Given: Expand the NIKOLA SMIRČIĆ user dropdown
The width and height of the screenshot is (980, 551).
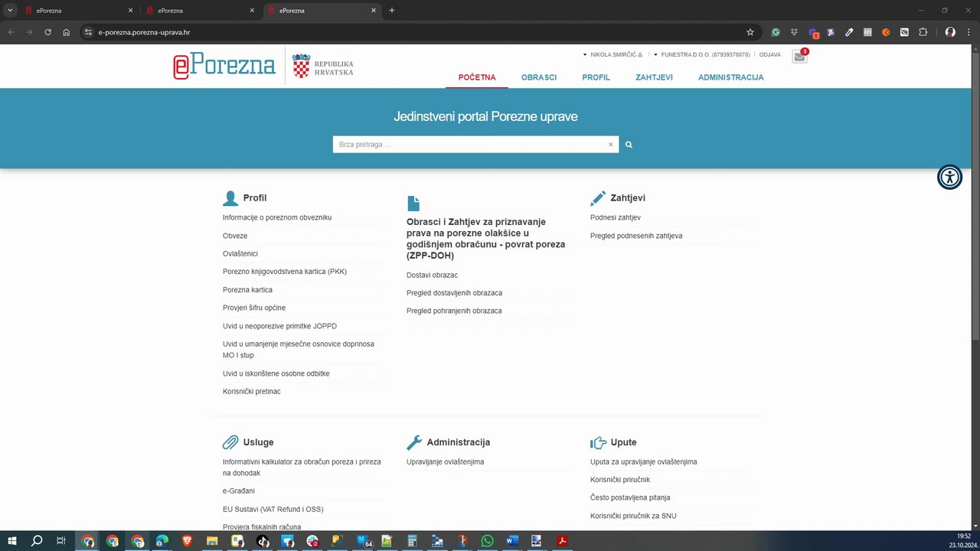Looking at the screenshot, I should click(612, 55).
